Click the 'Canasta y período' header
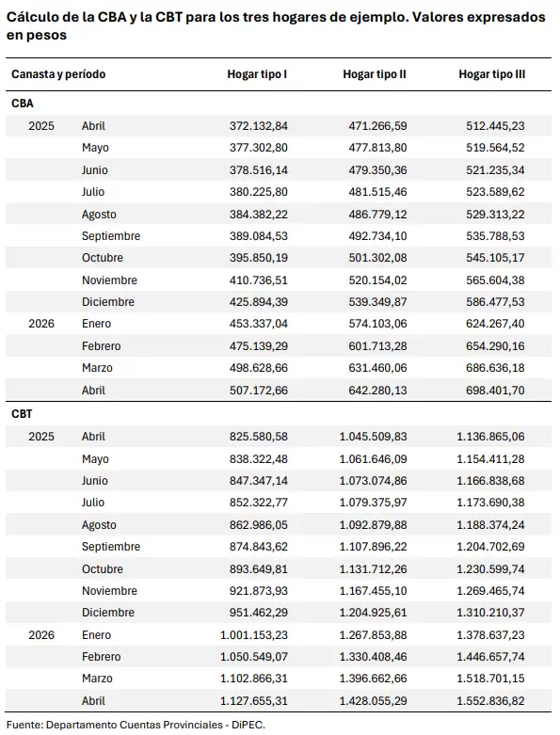 (x=58, y=74)
